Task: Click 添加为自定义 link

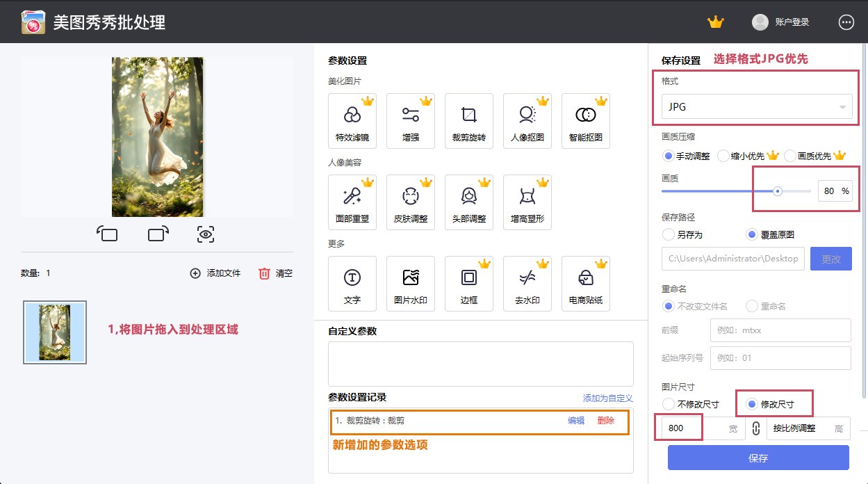Action: 607,398
